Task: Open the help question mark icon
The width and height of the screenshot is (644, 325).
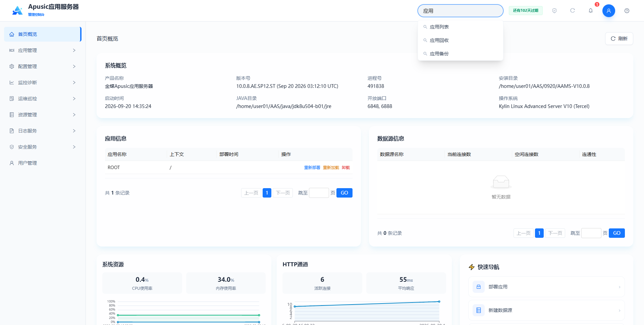Action: 627,11
